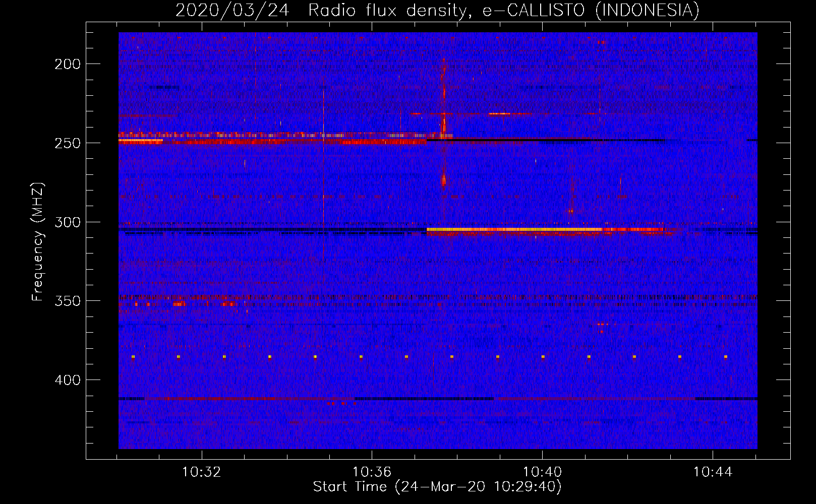Screen dimensions: 816x504
Task: Click the 10:44 time tick label
Action: pyautogui.click(x=713, y=472)
